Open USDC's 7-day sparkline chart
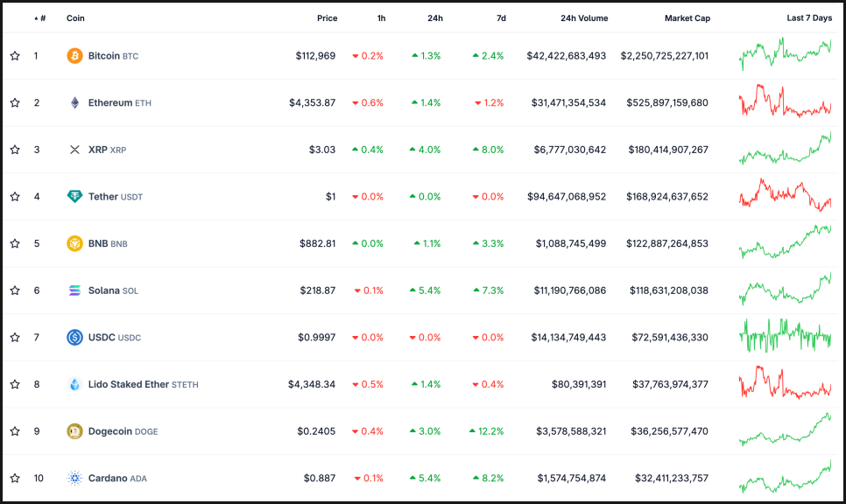846x504 pixels. coord(785,335)
